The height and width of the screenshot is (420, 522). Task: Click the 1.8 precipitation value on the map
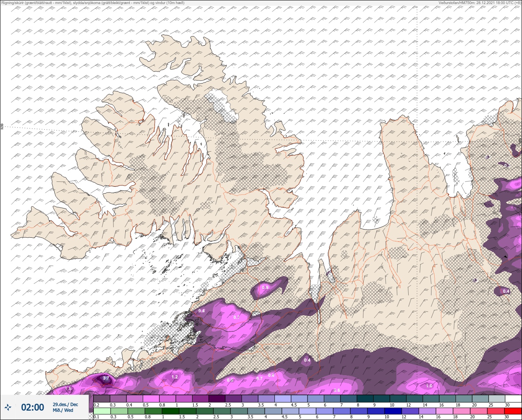click(69, 389)
